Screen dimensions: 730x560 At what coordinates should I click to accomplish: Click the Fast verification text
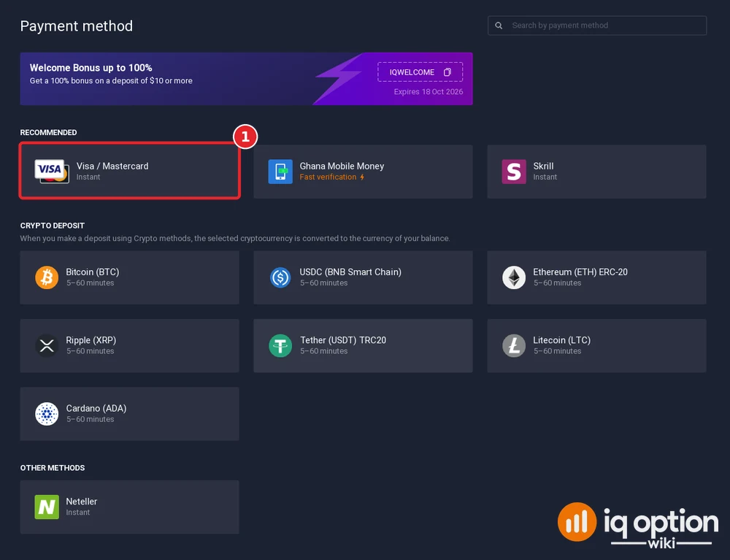(328, 177)
